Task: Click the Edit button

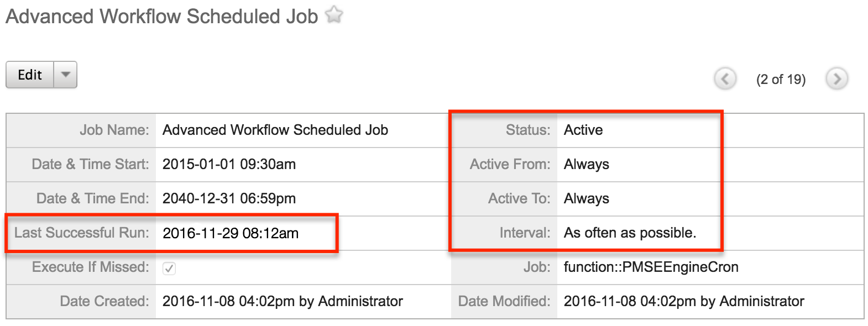Action: (30, 74)
